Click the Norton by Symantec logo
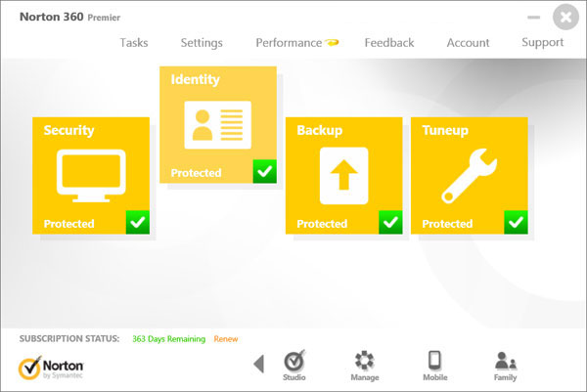This screenshot has height=392, width=587. pyautogui.click(x=51, y=368)
